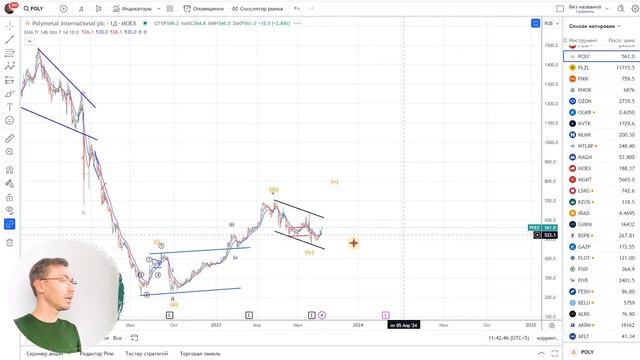Image resolution: width=640 pixels, height=360 pixels.
Task: Toggle the highlighted blue sync drawings tool
Action: pos(9,224)
